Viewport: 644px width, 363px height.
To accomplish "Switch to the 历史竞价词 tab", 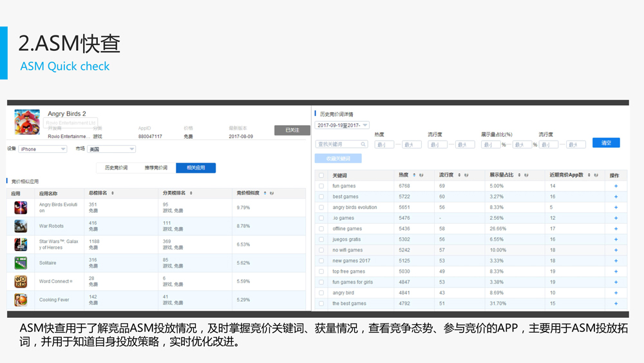I will (116, 168).
